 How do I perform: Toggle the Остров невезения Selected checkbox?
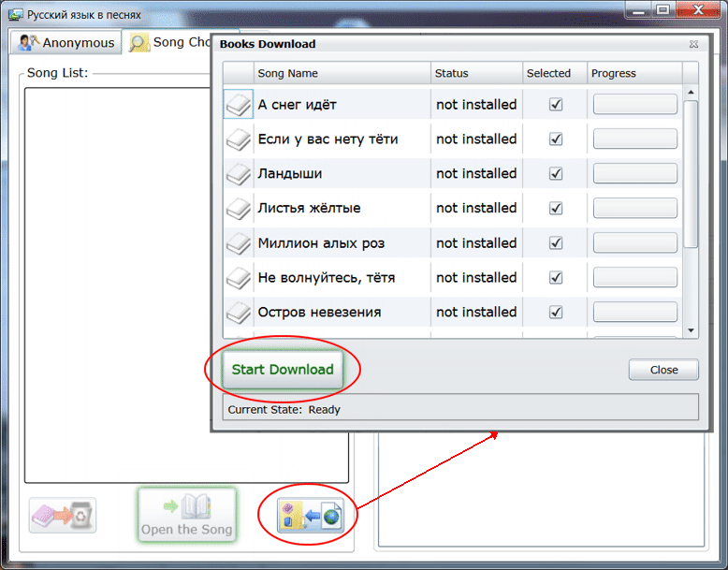[556, 313]
